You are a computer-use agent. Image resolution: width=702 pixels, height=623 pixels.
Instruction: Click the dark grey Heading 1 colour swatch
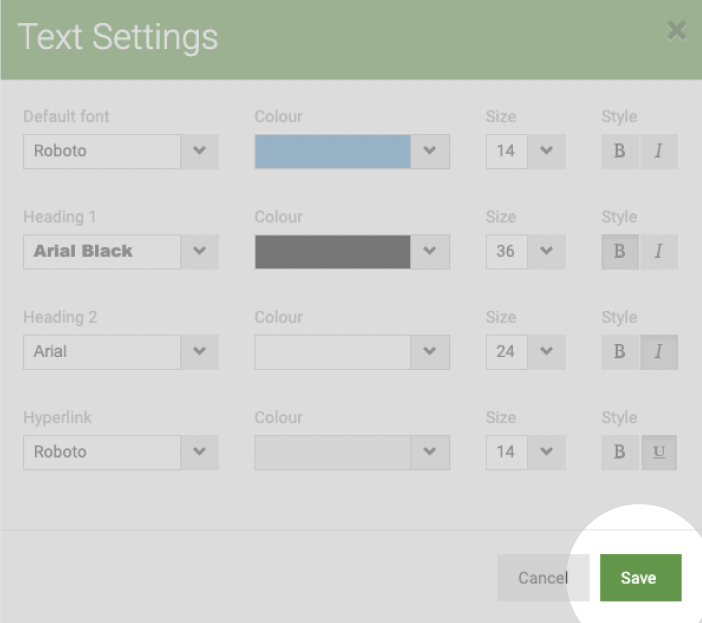tap(333, 252)
